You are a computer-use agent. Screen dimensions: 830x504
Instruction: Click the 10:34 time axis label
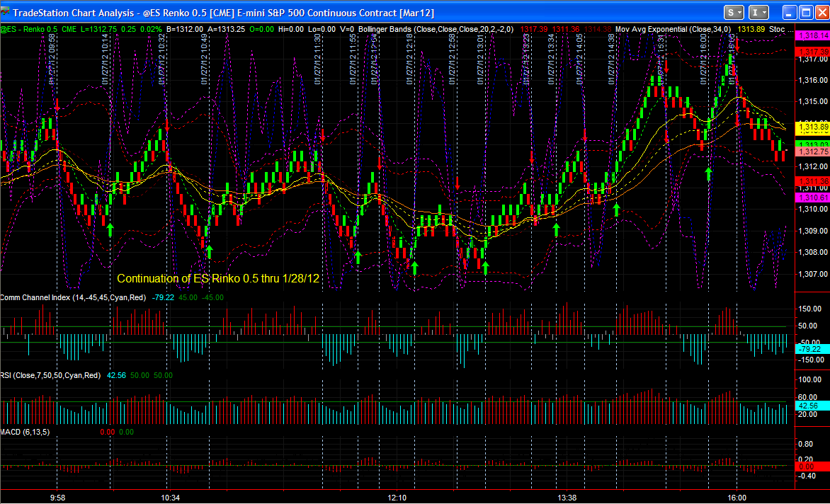click(x=171, y=498)
